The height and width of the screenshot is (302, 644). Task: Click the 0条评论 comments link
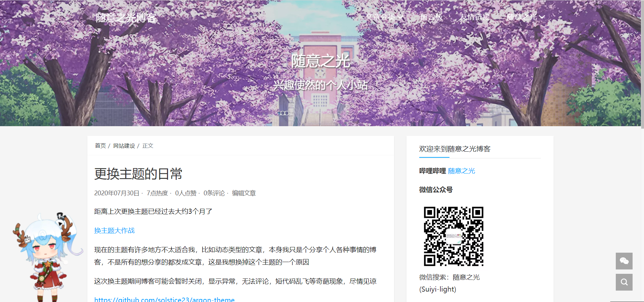[214, 193]
